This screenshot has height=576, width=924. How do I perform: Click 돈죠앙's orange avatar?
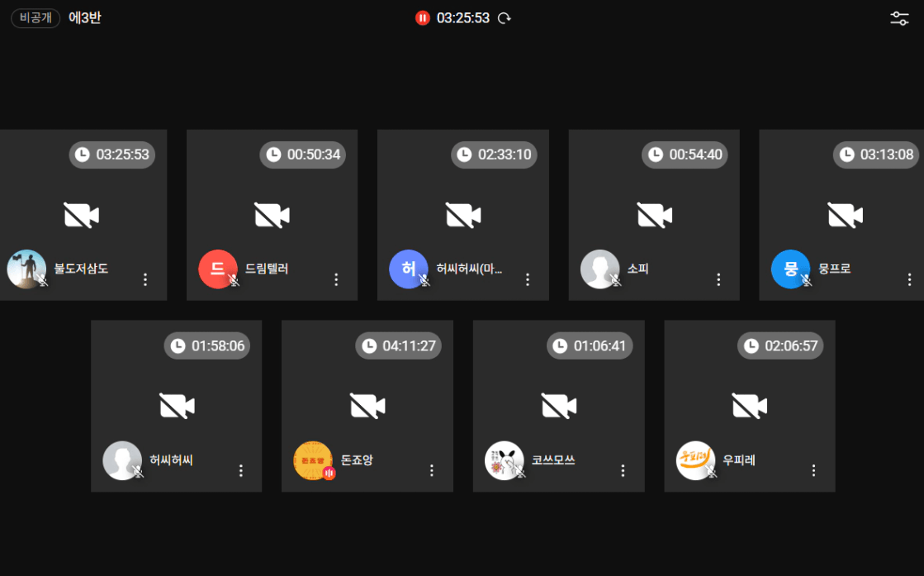[313, 460]
